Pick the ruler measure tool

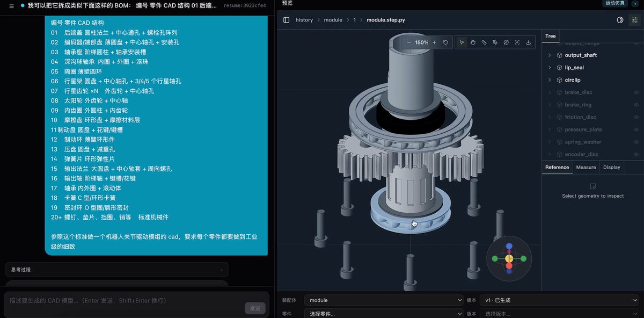[x=484, y=42]
